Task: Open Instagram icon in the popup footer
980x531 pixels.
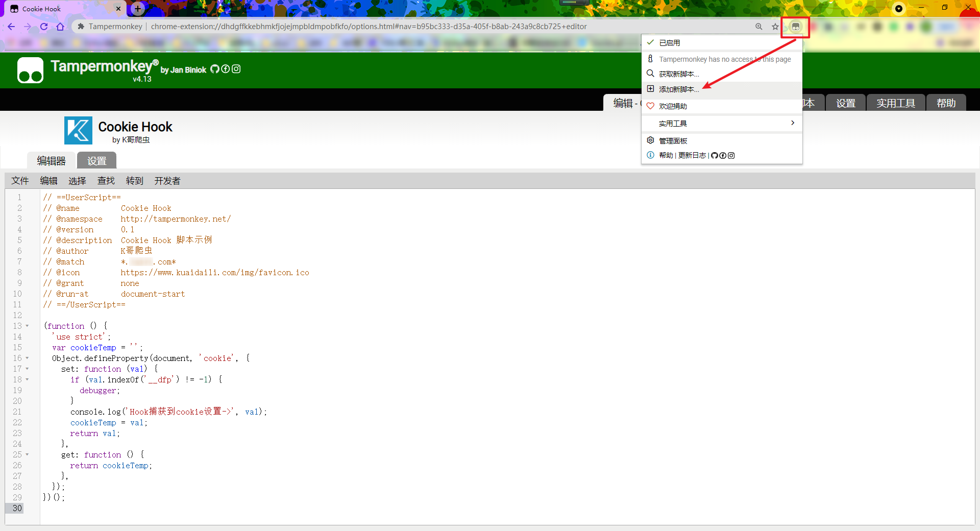Action: tap(731, 155)
